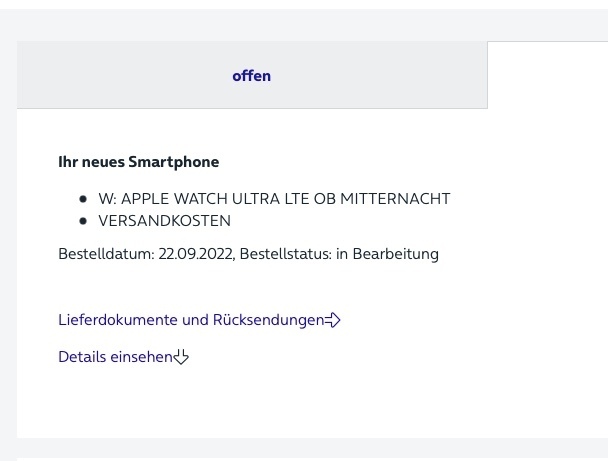Screen dimensions: 608x461
Task: Switch to the white tab right of 'offen'
Action: pos(548,75)
